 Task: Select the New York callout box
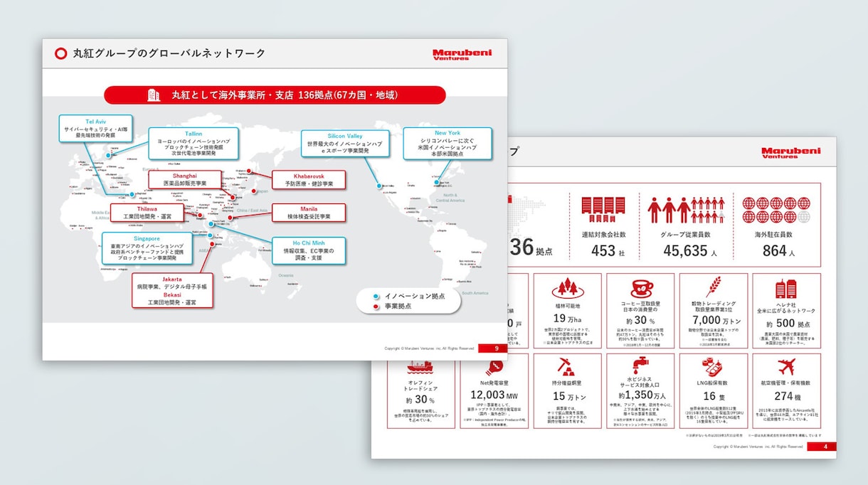448,143
